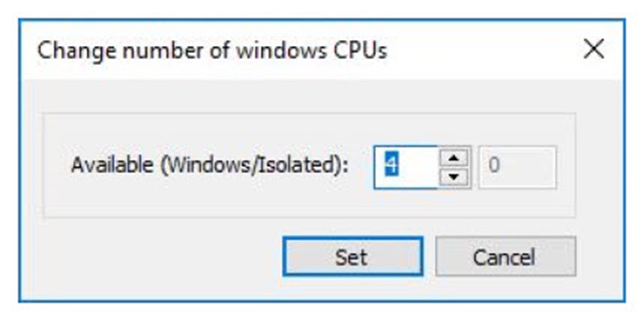
Task: Click the highlighted value 4
Action: pos(391,166)
